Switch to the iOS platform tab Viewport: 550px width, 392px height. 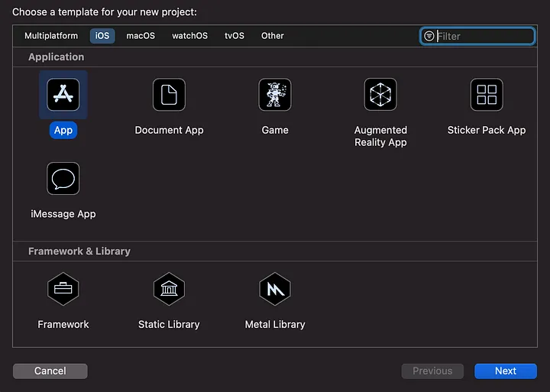click(x=102, y=36)
